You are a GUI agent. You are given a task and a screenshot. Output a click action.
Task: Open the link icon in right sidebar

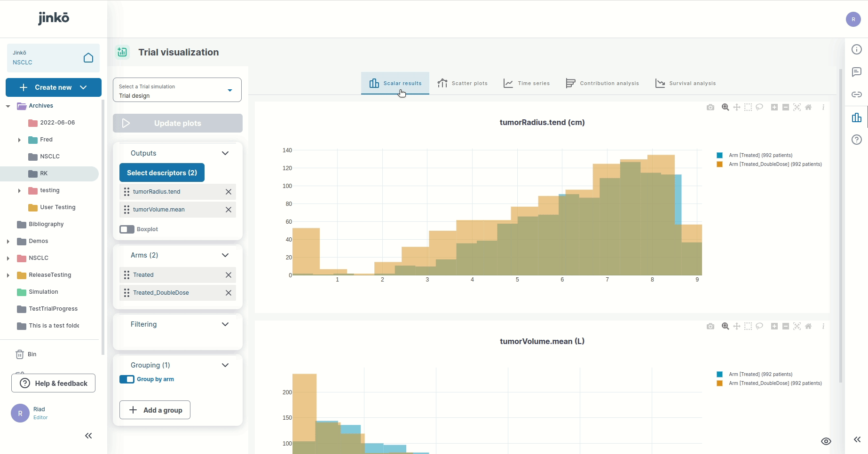(x=857, y=94)
